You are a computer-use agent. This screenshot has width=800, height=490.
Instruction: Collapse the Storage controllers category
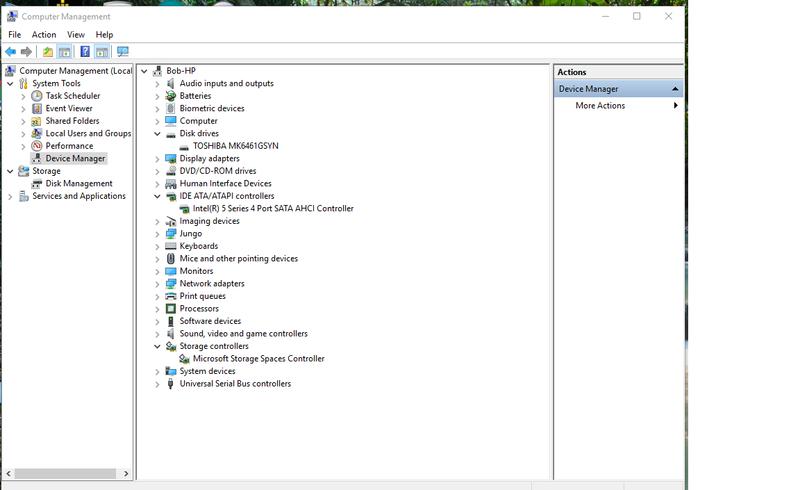[x=157, y=346]
